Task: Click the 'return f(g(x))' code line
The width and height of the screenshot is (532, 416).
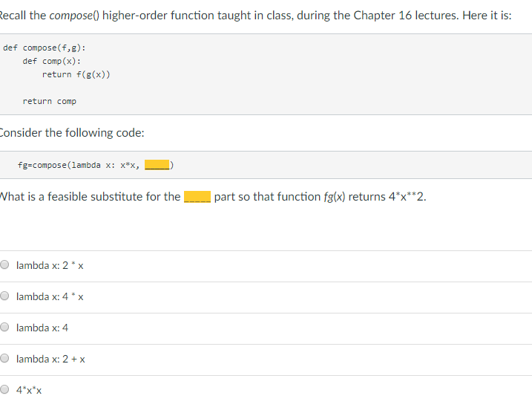Action: click(76, 74)
